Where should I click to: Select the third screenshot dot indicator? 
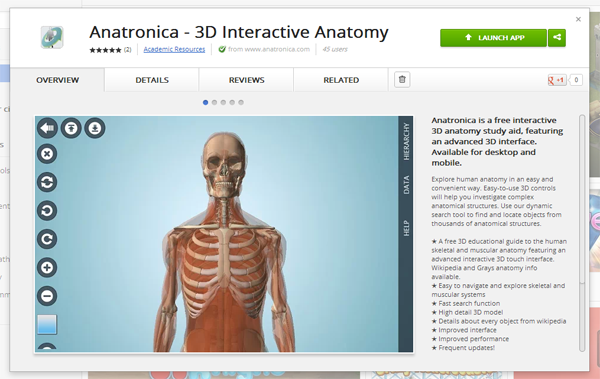click(223, 102)
